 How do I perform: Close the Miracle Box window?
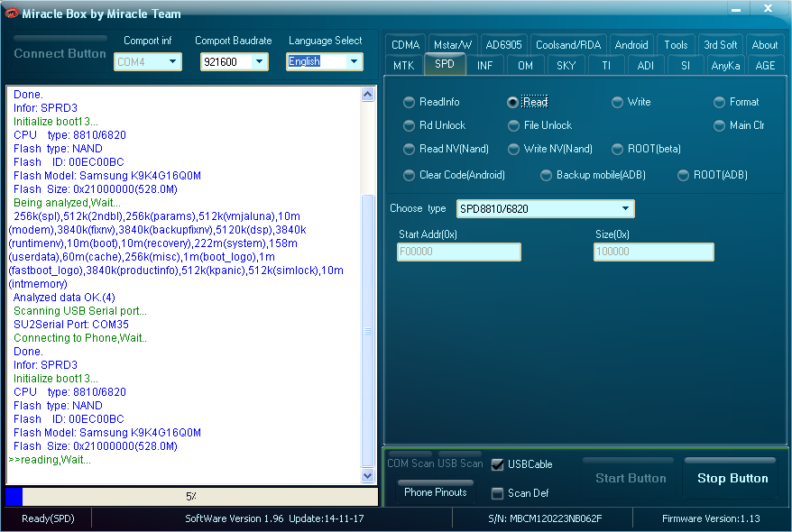click(768, 9)
